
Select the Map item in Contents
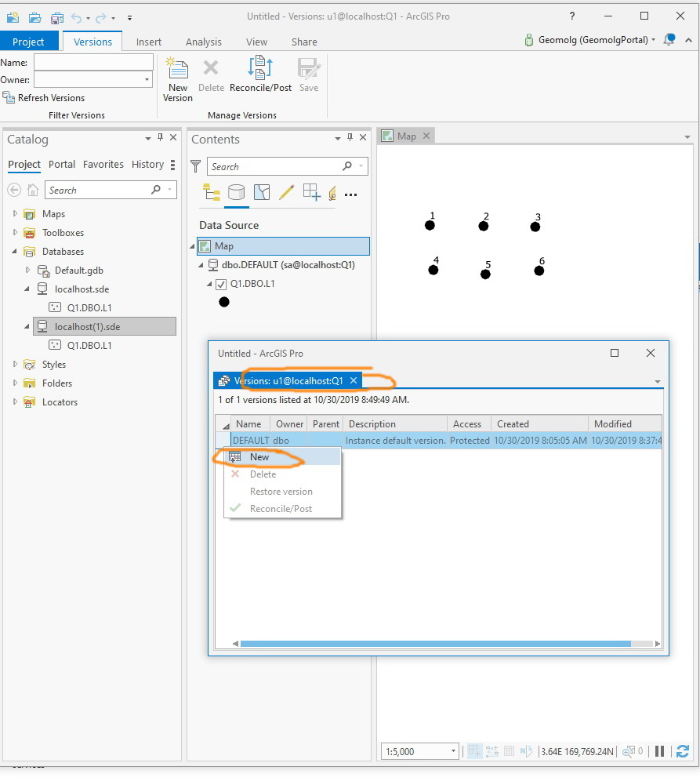(283, 246)
